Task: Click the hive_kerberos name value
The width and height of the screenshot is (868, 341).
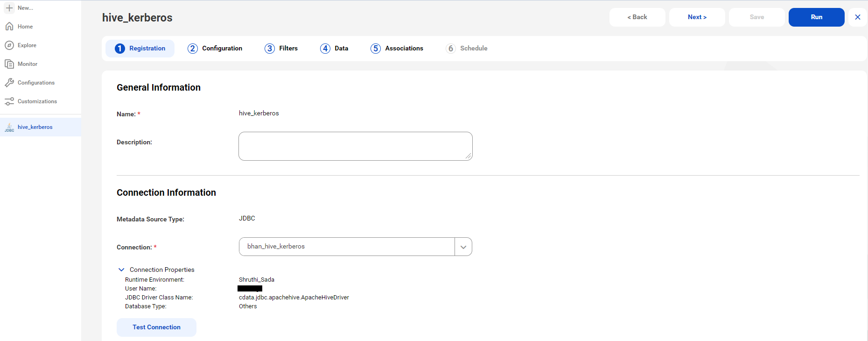Action: [259, 113]
